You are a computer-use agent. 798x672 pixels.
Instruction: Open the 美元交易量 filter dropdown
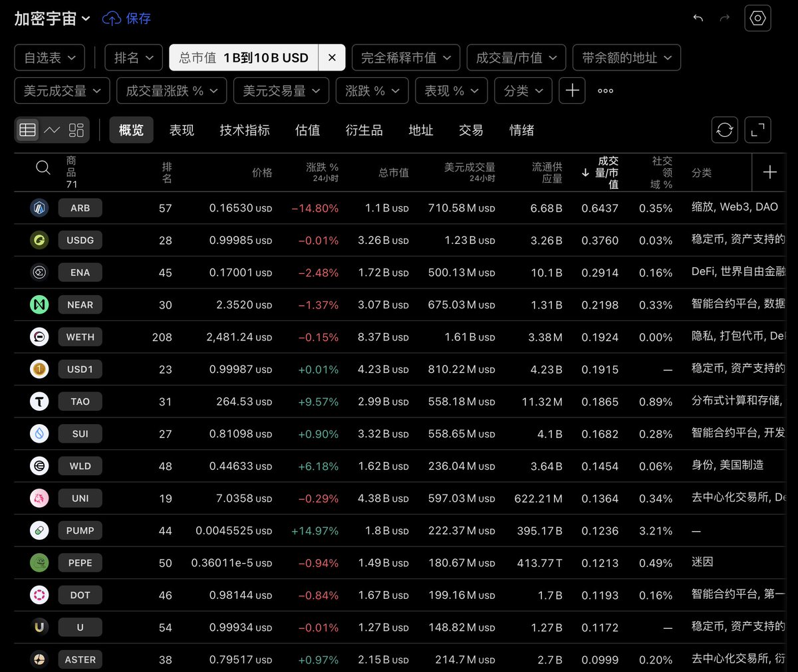point(281,90)
